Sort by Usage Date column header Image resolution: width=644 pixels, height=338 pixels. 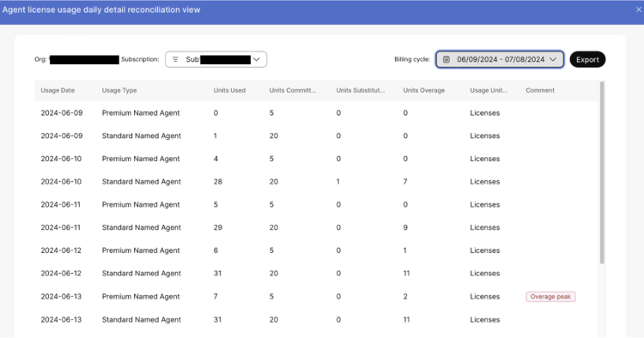click(x=58, y=90)
